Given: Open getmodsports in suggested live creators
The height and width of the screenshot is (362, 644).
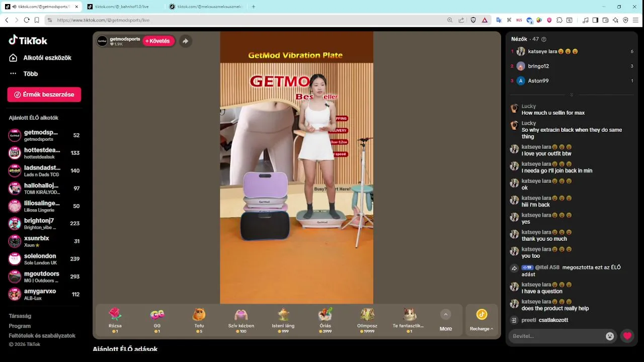Looking at the screenshot, I should [x=44, y=135].
